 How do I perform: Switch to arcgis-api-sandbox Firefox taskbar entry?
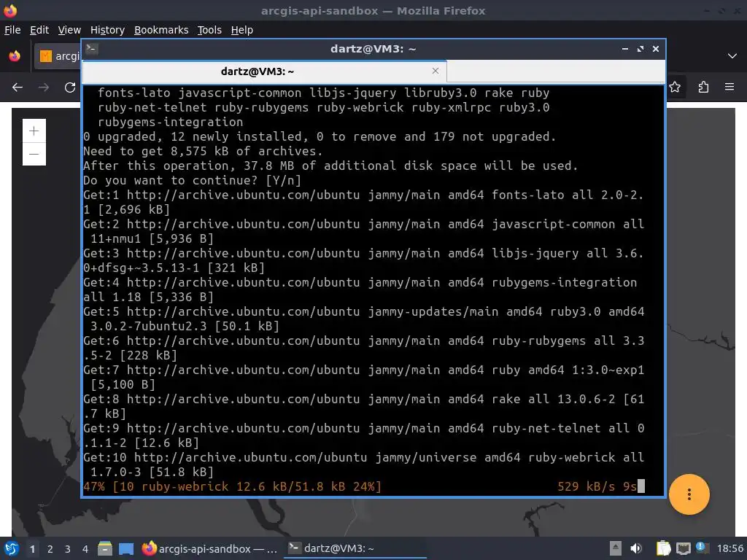pos(210,548)
